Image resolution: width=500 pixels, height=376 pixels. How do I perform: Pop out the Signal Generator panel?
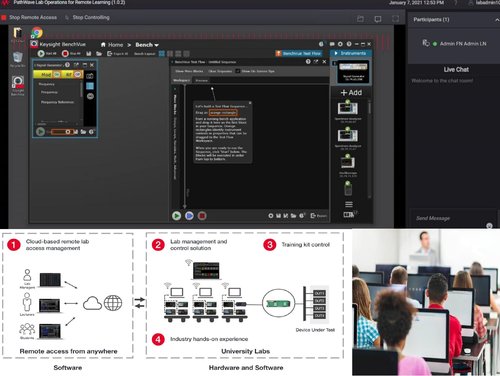[76, 65]
